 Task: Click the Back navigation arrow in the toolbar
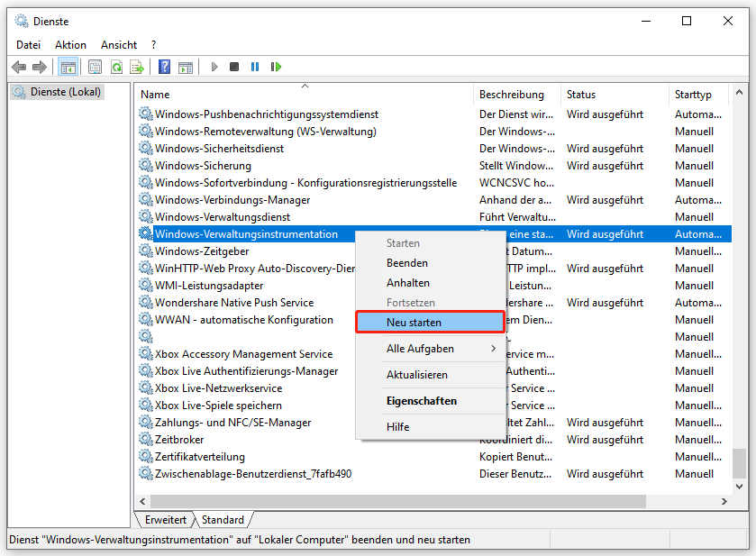point(19,66)
